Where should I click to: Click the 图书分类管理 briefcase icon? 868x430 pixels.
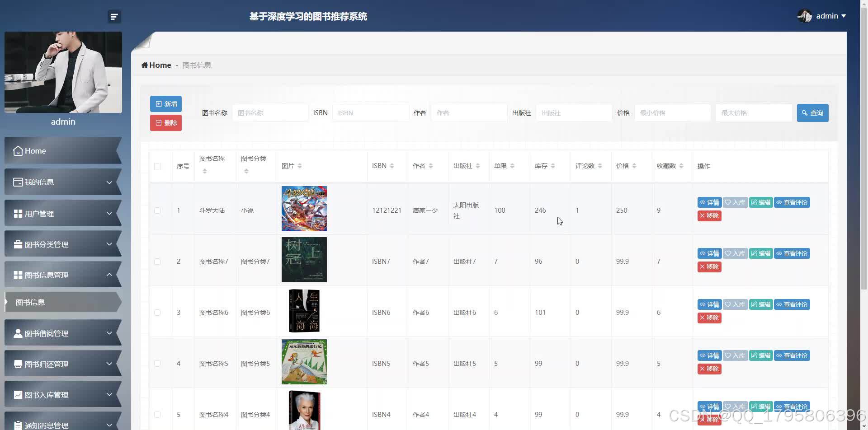click(x=18, y=244)
